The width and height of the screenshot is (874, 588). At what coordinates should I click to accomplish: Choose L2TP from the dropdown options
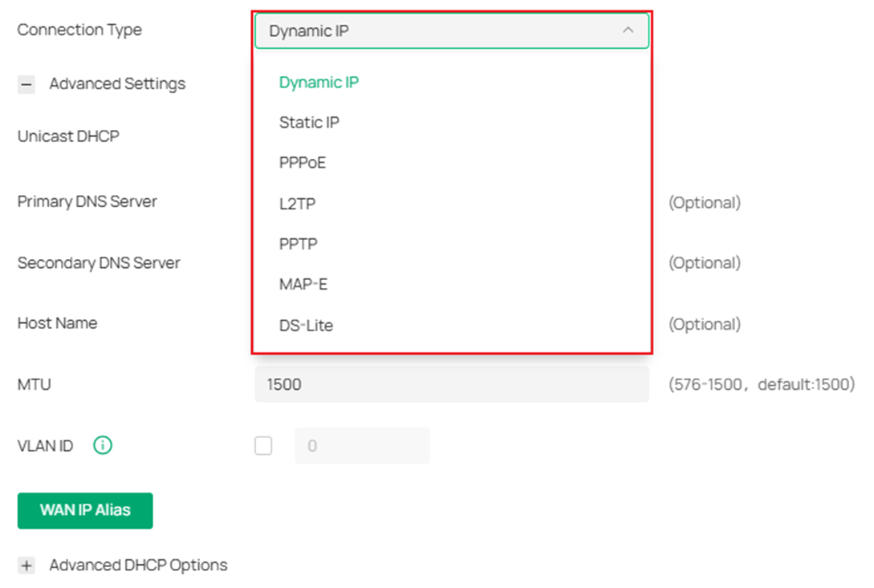298,203
